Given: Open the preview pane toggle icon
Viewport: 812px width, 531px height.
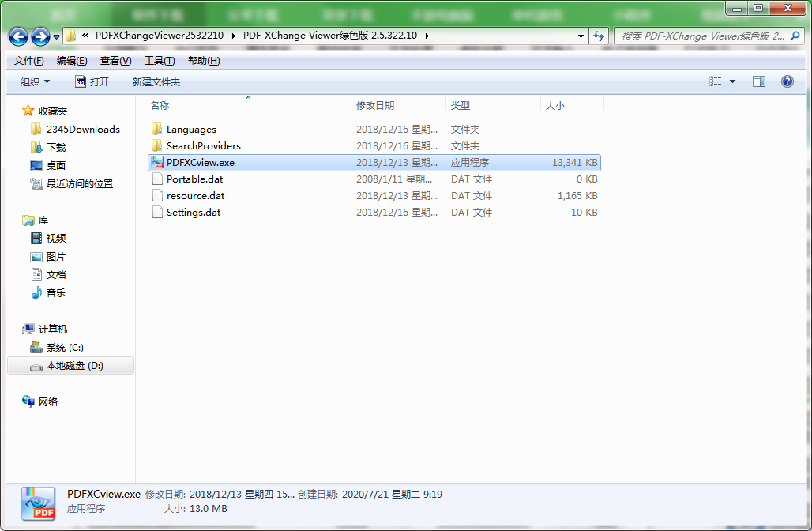Looking at the screenshot, I should (x=759, y=81).
